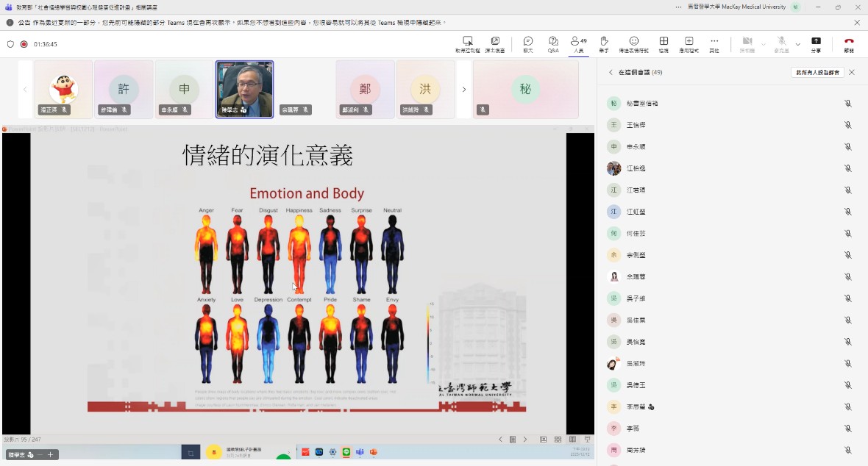Select the People tab showing 49
Image resolution: width=868 pixels, height=466 pixels.
[578, 43]
